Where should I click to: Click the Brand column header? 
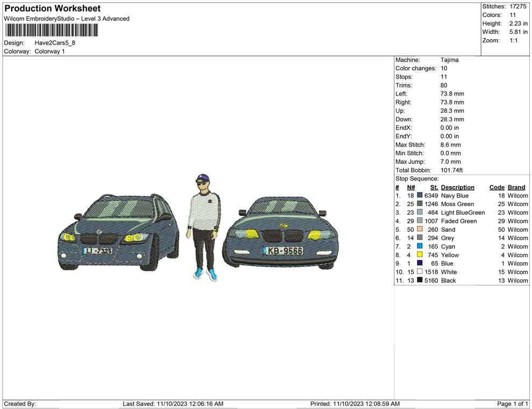(516, 187)
